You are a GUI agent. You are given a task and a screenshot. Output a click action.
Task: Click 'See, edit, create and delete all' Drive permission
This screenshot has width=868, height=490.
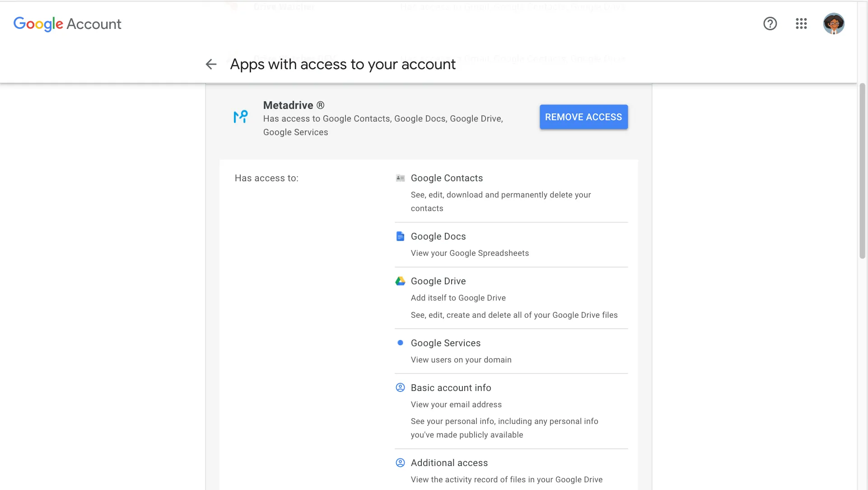click(x=514, y=315)
